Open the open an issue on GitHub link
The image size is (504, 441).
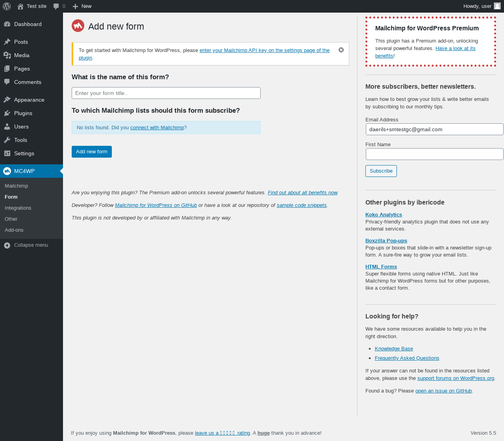coord(443,391)
